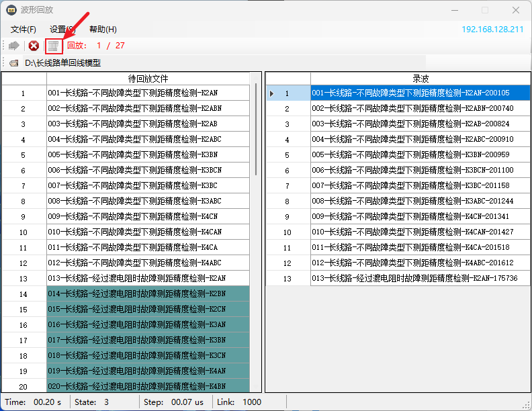Viewport: 532px width, 411px height.
Task: Select pending file 010 ending with K4CAN
Action: click(x=134, y=232)
